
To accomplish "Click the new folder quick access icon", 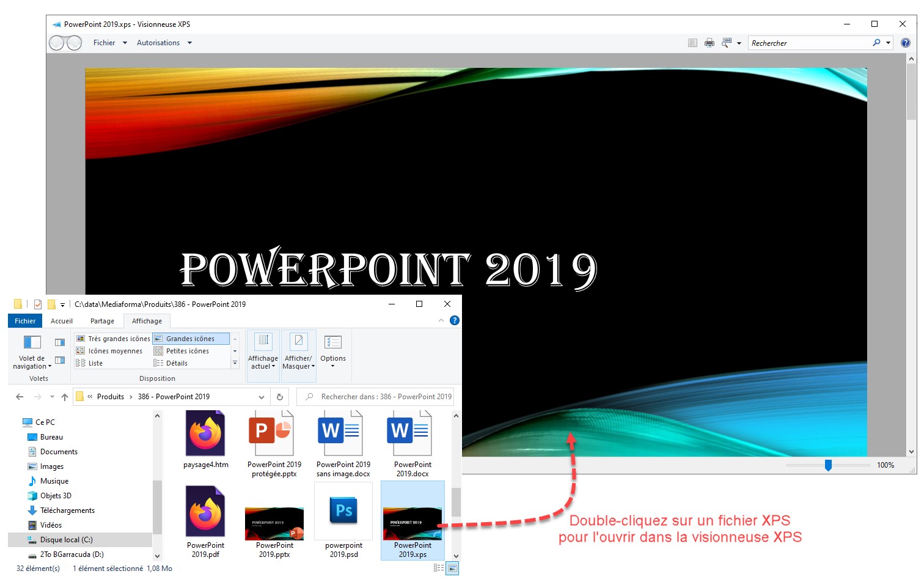I will point(51,304).
